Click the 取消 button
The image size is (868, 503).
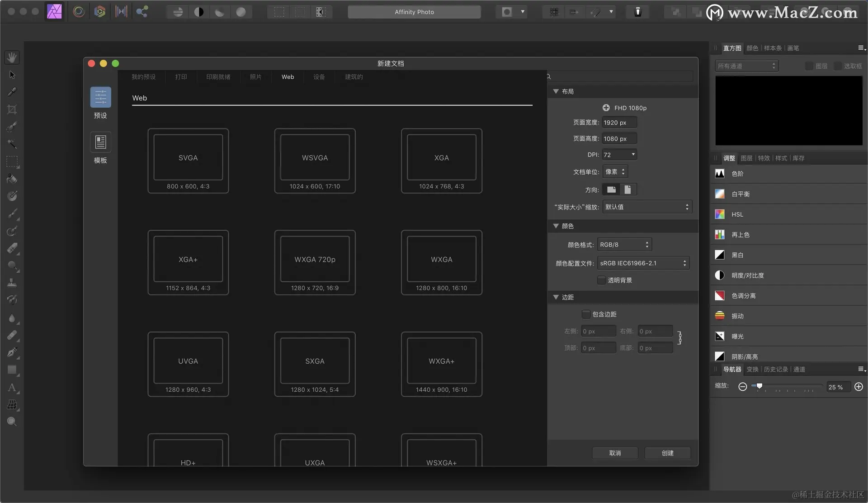click(x=615, y=453)
